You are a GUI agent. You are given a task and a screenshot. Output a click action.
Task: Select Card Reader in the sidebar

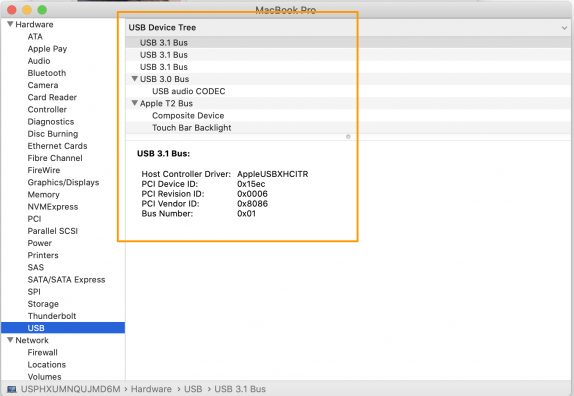click(x=52, y=97)
